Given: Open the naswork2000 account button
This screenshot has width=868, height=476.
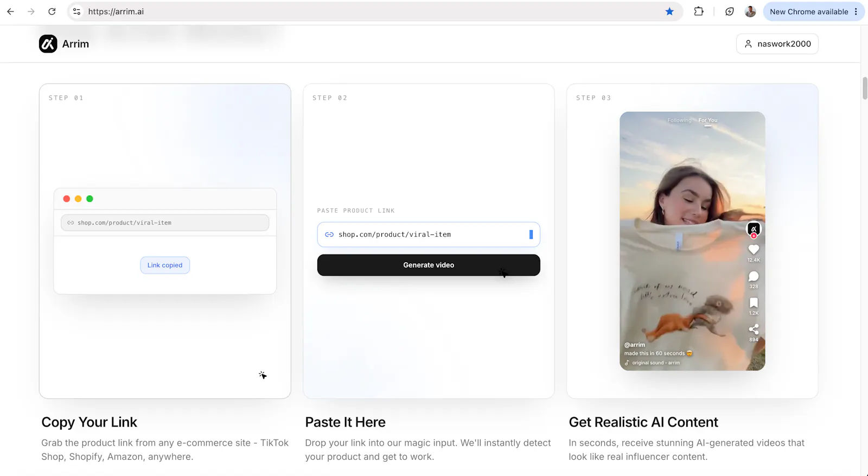Looking at the screenshot, I should [777, 44].
